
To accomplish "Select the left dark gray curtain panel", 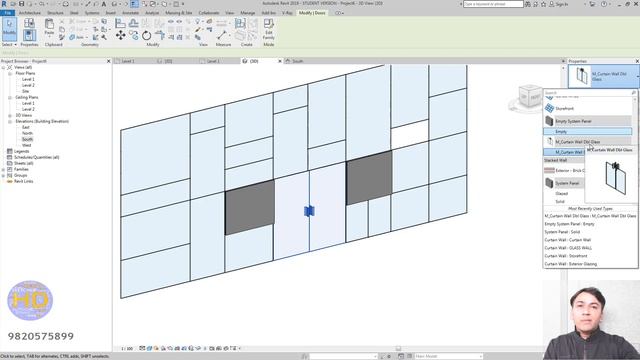I will [x=249, y=207].
